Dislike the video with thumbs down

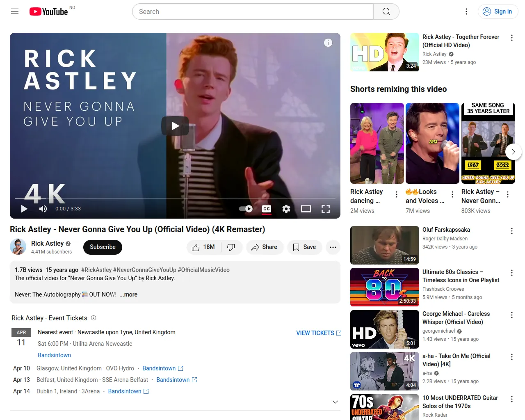point(231,247)
